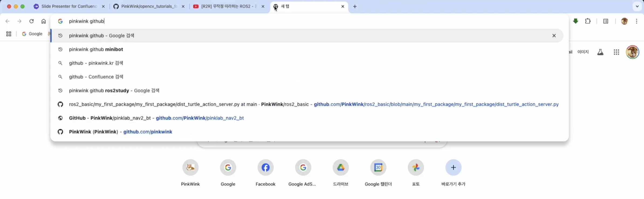The width and height of the screenshot is (644, 199).
Task: Open the Facebook shortcut tile
Action: coord(265,173)
